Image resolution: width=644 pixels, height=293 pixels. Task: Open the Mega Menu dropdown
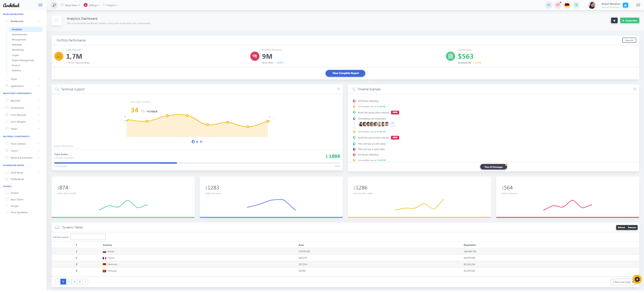point(71,5)
